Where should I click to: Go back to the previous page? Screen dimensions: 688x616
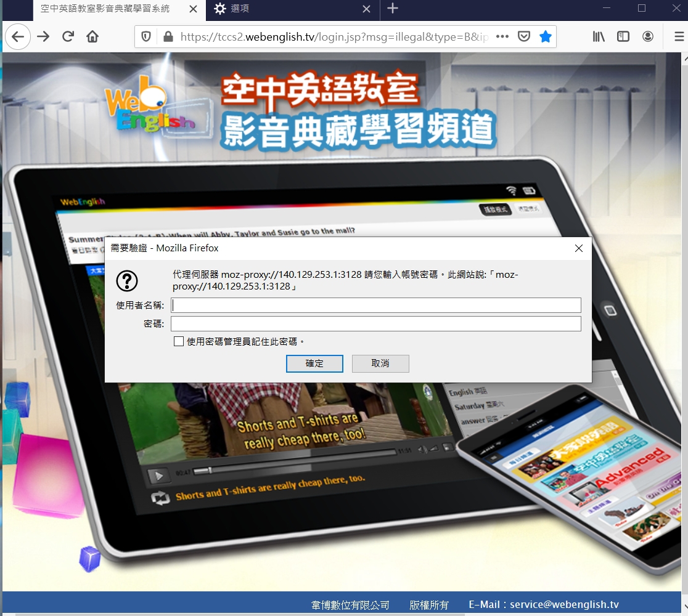(x=17, y=36)
